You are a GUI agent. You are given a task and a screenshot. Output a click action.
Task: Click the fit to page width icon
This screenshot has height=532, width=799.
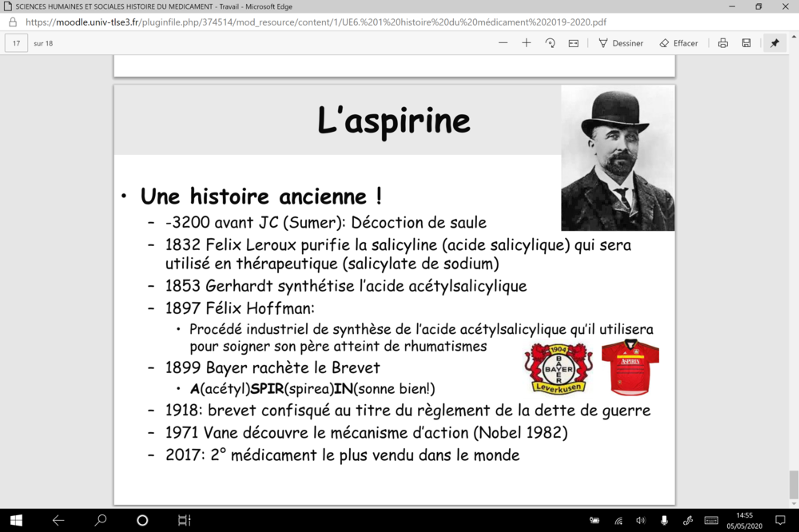point(574,43)
